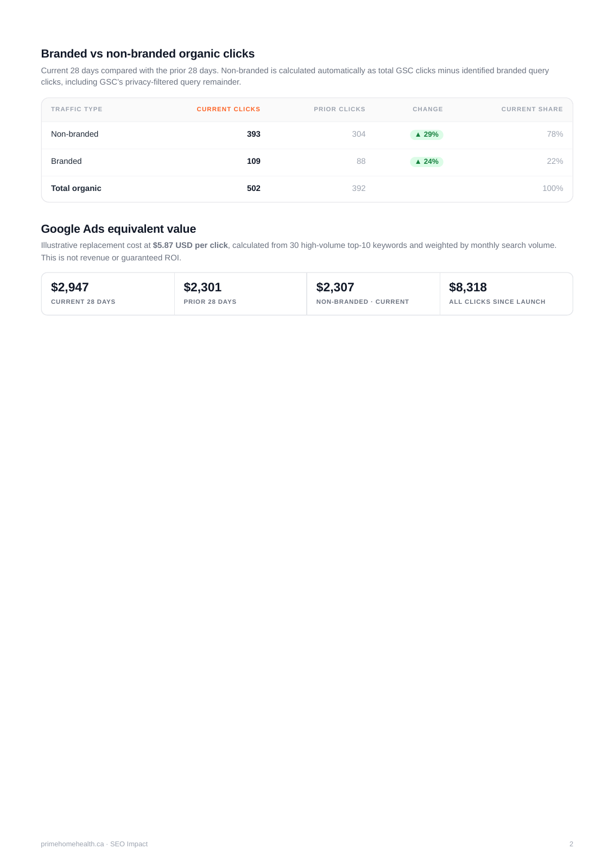Click the $2,301 value card
This screenshot has height=868, width=614.
tap(240, 293)
